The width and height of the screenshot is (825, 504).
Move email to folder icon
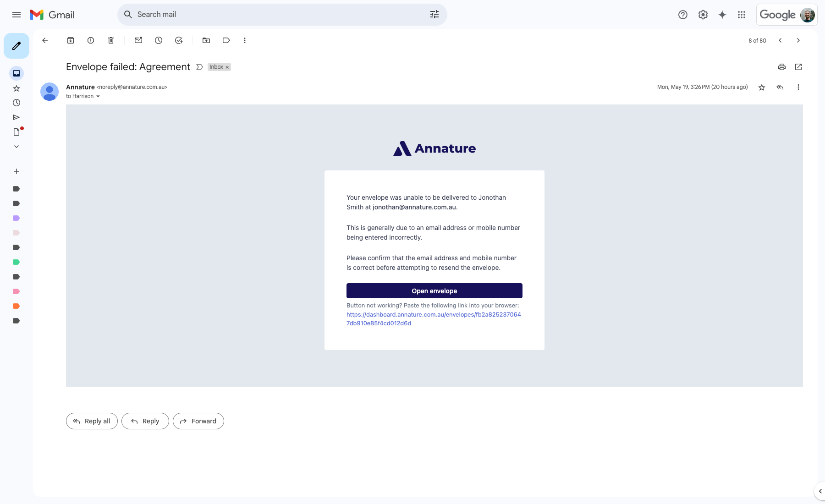[x=206, y=40]
